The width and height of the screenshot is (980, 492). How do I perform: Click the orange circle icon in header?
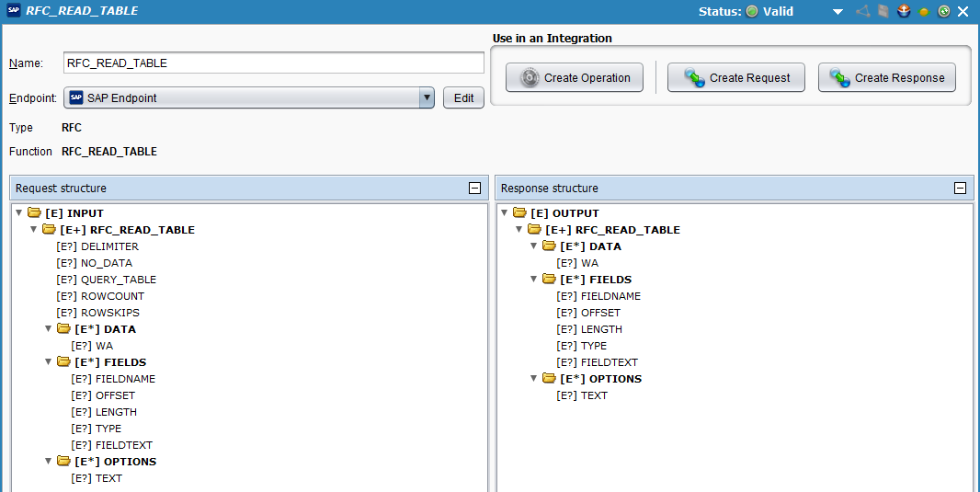point(924,12)
